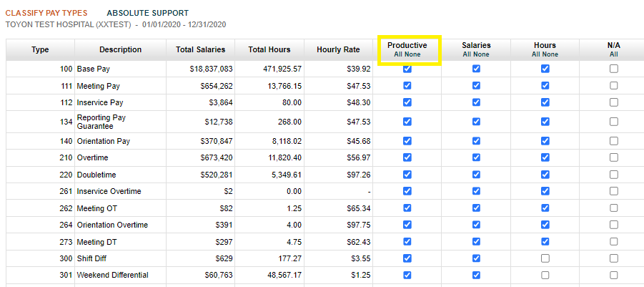Uncheck Salaries for Meeting Pay

476,85
